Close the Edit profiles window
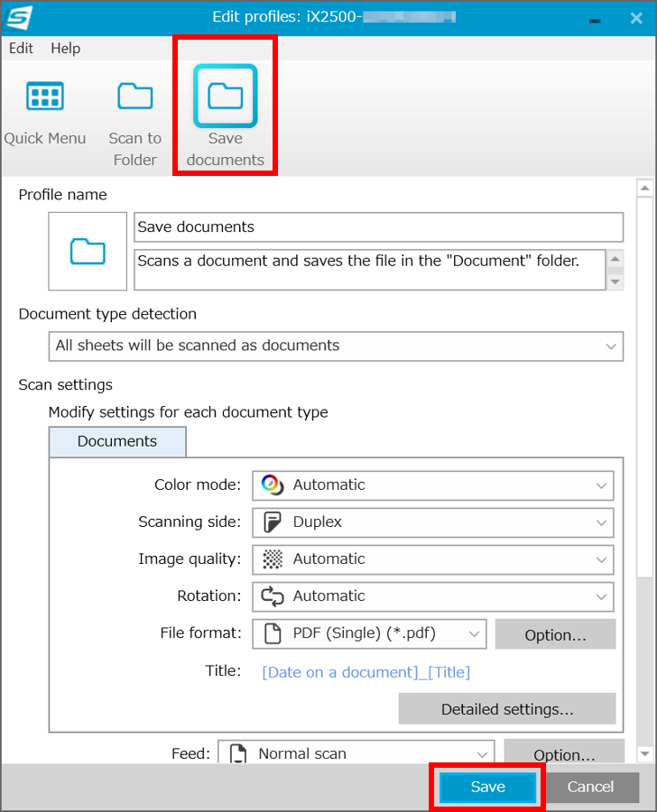Screen dimensions: 657x812 click(636, 19)
